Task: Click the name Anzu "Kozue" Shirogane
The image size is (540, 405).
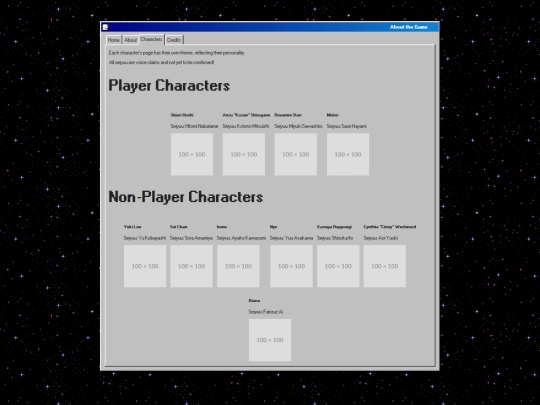Action: [246, 115]
